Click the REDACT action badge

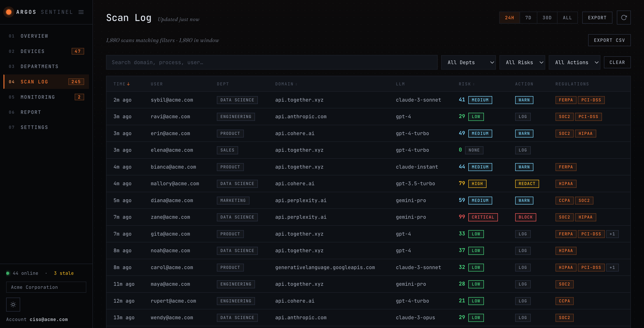tap(527, 184)
